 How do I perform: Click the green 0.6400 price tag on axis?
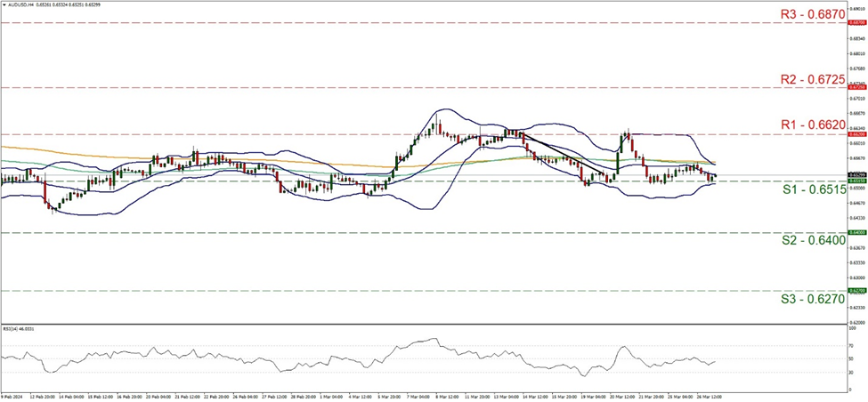[x=856, y=233]
